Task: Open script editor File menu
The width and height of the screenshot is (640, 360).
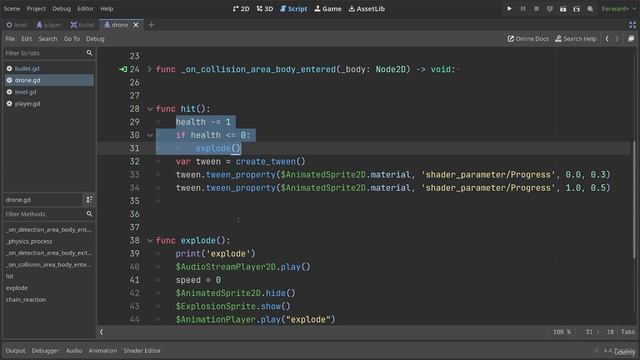Action: (10, 39)
